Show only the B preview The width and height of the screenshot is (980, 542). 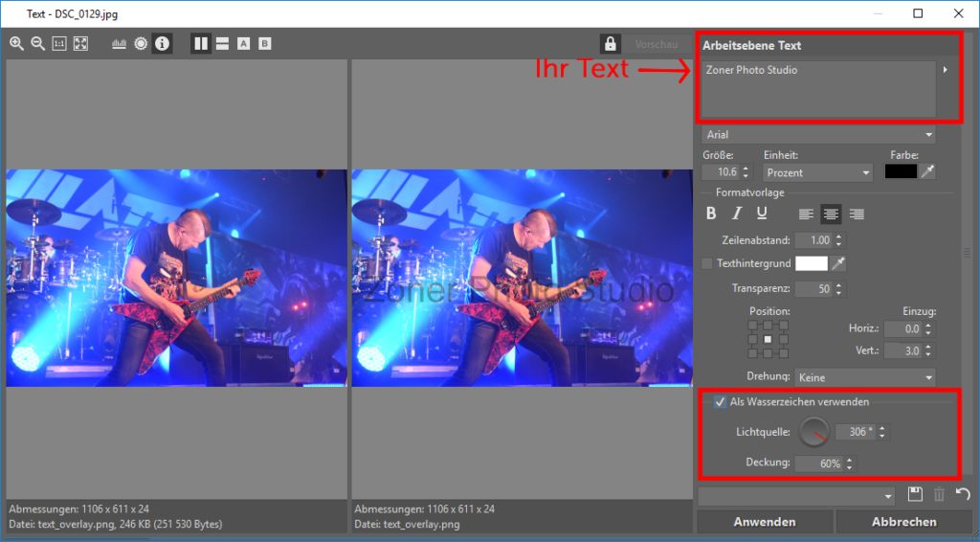[265, 44]
